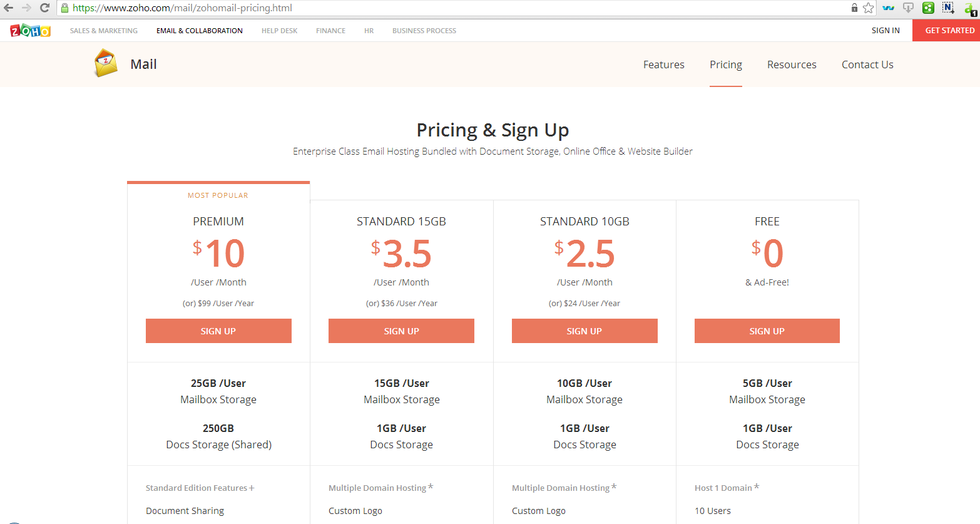Click the Standard 15GB plan title
This screenshot has height=524, width=980.
tap(401, 222)
